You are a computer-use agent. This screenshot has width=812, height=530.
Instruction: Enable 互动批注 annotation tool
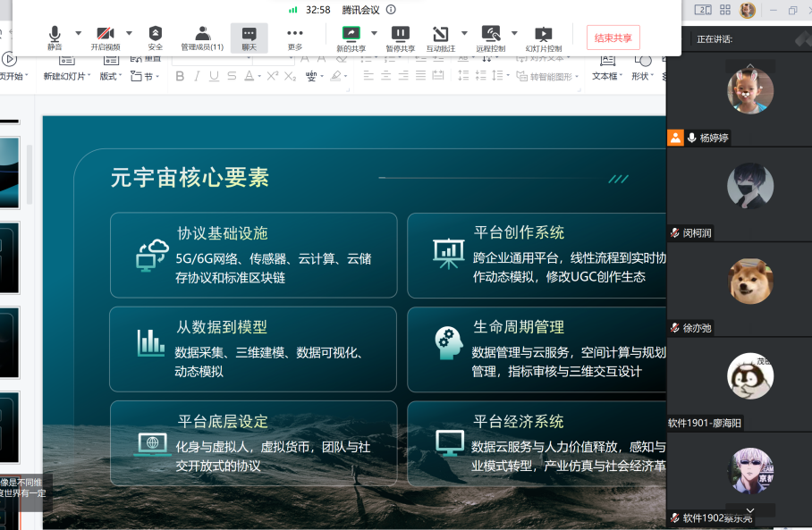pyautogui.click(x=440, y=36)
